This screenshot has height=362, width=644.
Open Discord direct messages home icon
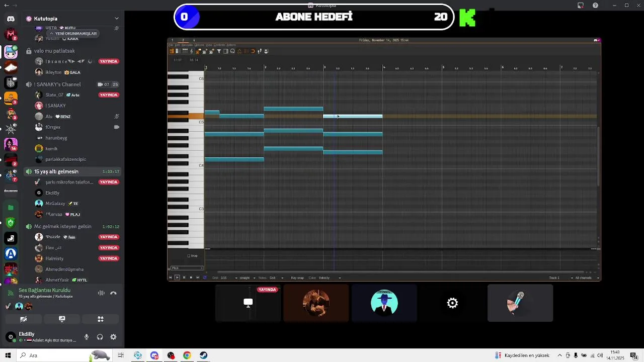pyautogui.click(x=11, y=19)
